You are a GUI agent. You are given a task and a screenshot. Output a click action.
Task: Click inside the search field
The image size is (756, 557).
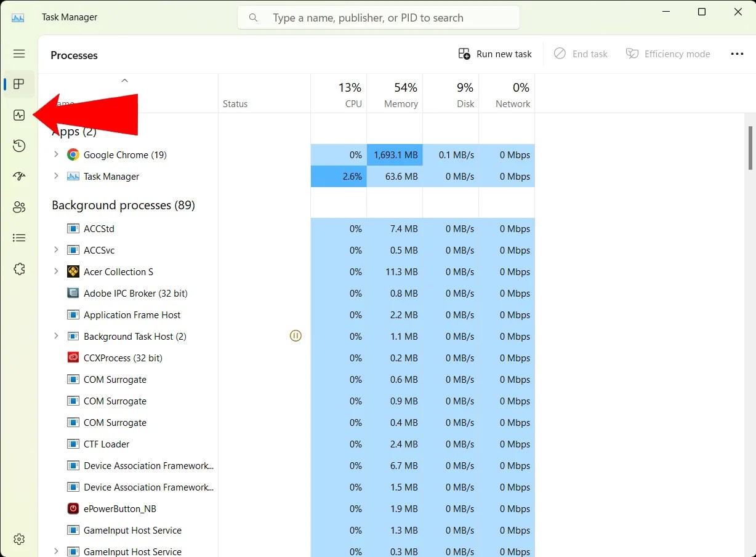tap(378, 17)
